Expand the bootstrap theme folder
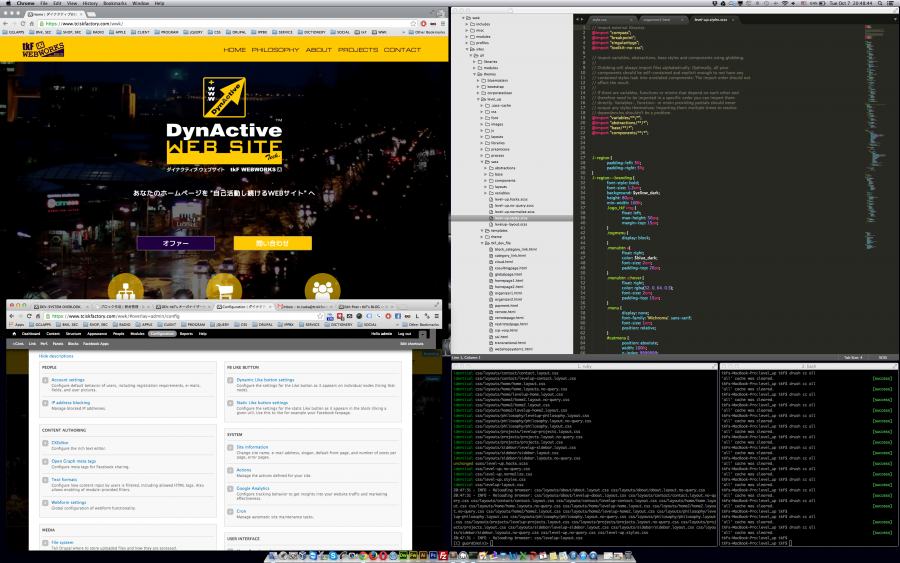 [478, 87]
